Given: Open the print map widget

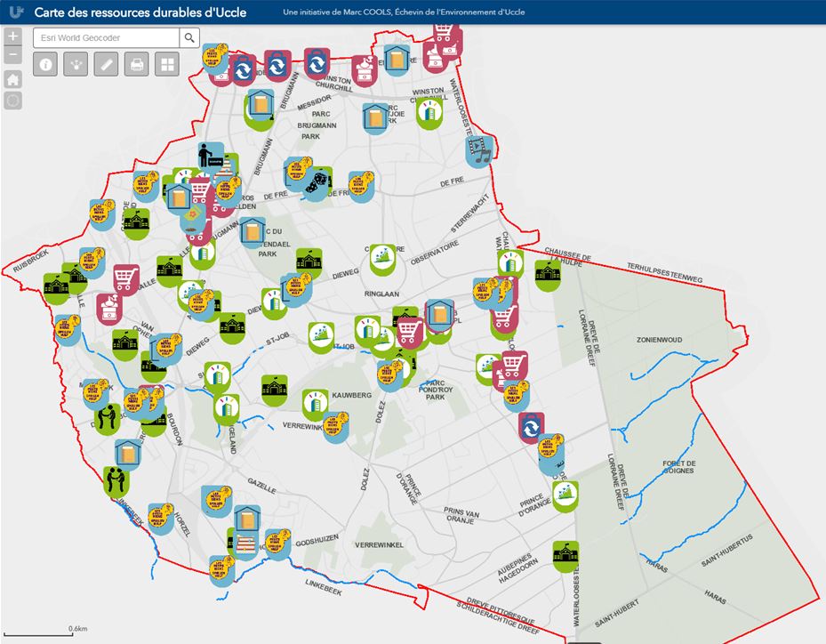Looking at the screenshot, I should coord(136,64).
